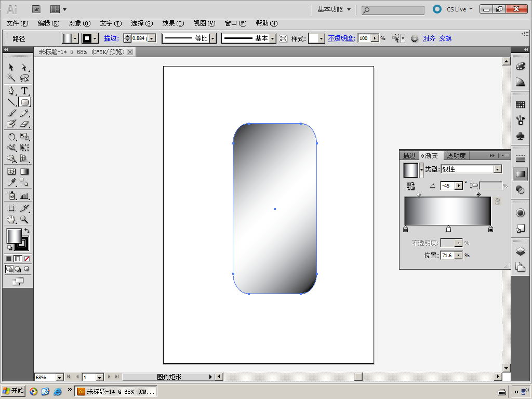Select the Pen tool

point(11,91)
